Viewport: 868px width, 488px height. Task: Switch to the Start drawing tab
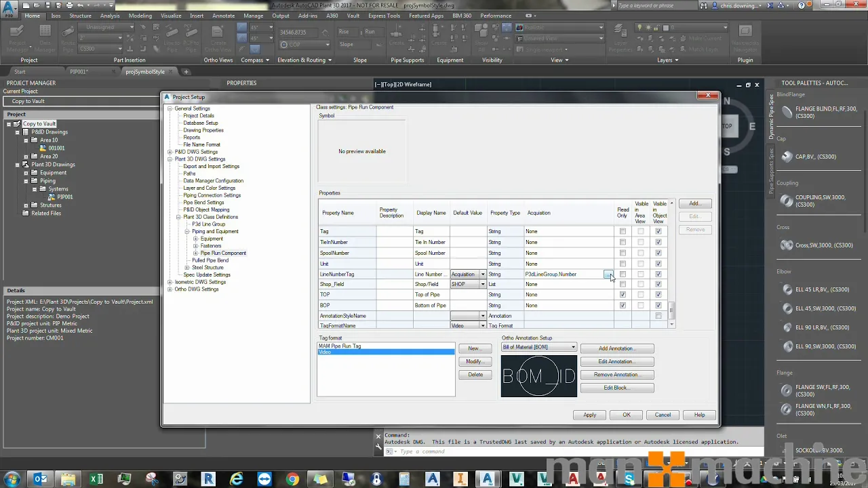(x=20, y=72)
